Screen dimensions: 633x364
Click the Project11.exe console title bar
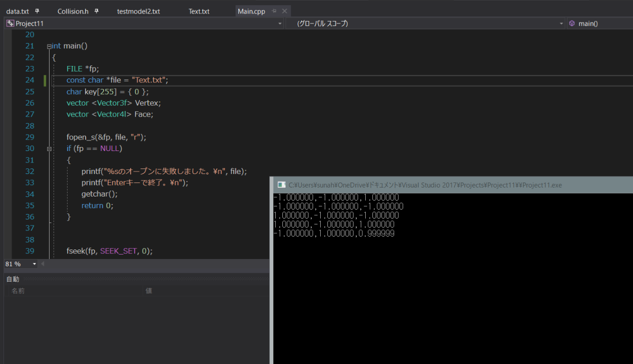tap(453, 185)
